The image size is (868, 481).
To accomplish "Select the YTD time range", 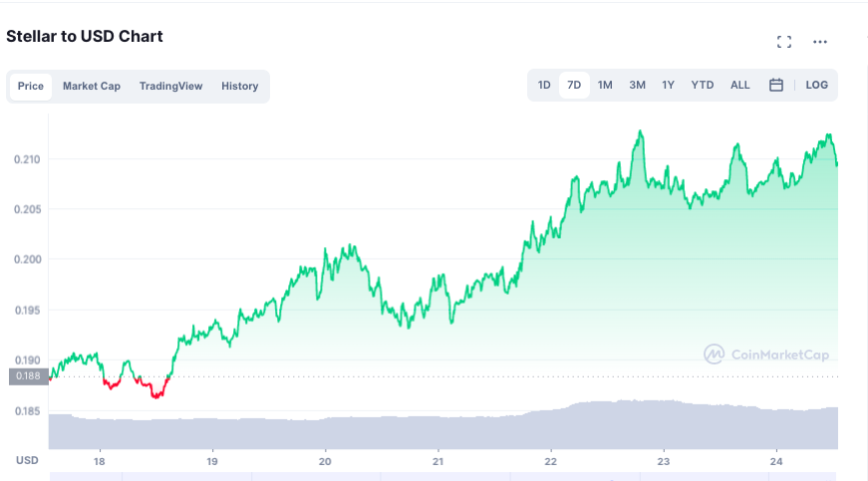I will (703, 85).
